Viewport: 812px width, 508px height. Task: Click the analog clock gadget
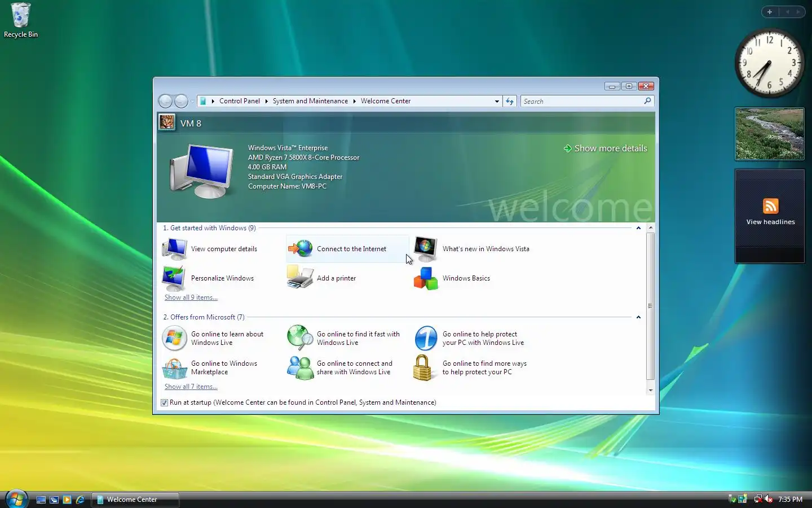click(769, 63)
